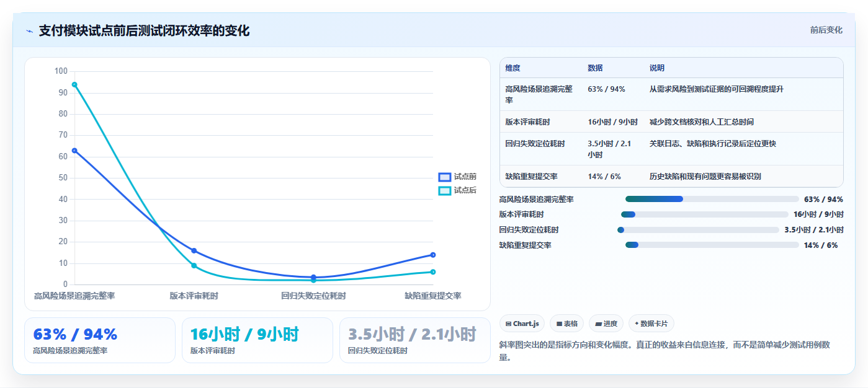Open the 16小时 / 9小时 data card

[257, 340]
